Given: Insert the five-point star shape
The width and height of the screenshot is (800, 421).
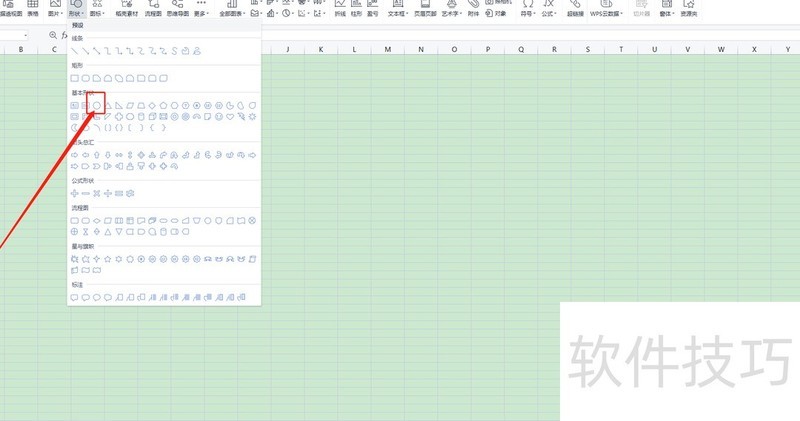Looking at the screenshot, I should tap(108, 259).
